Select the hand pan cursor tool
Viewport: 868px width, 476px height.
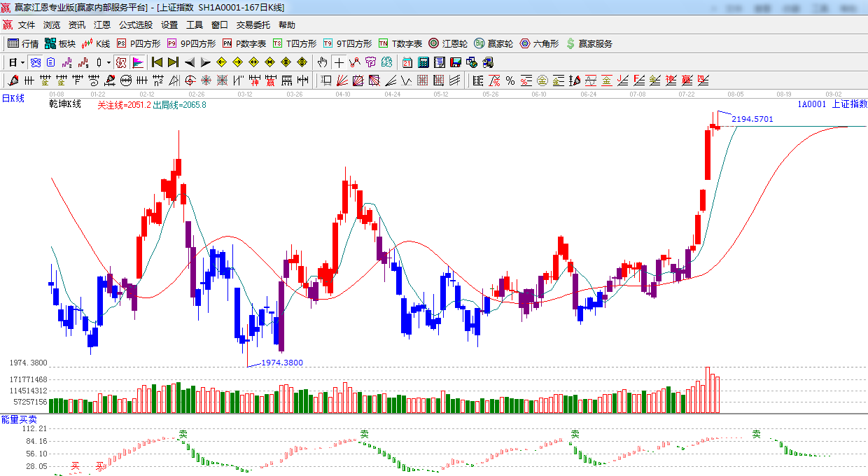[322, 62]
